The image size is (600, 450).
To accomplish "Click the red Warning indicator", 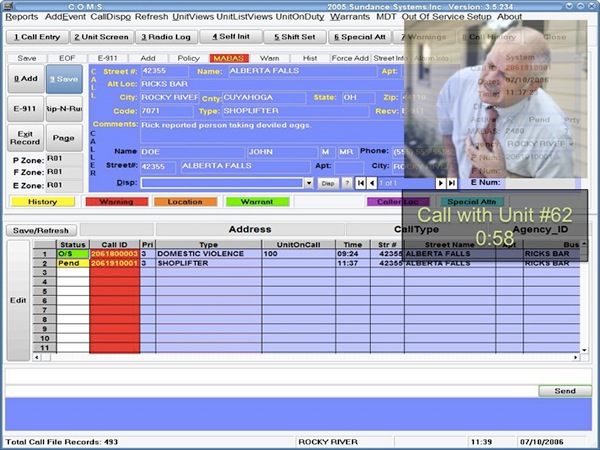I will coord(116,202).
